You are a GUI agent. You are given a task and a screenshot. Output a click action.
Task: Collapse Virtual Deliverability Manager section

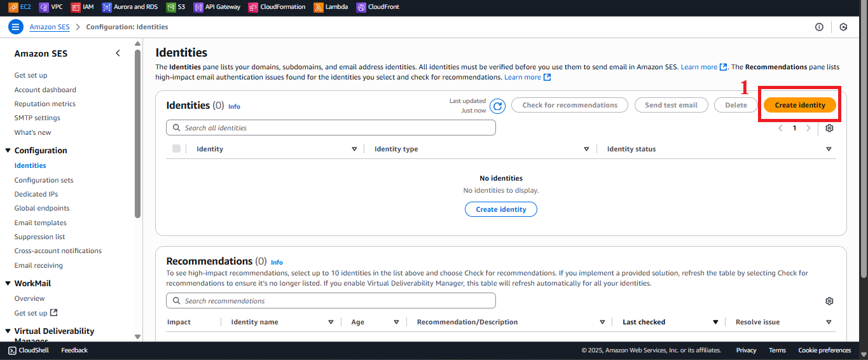pyautogui.click(x=8, y=331)
